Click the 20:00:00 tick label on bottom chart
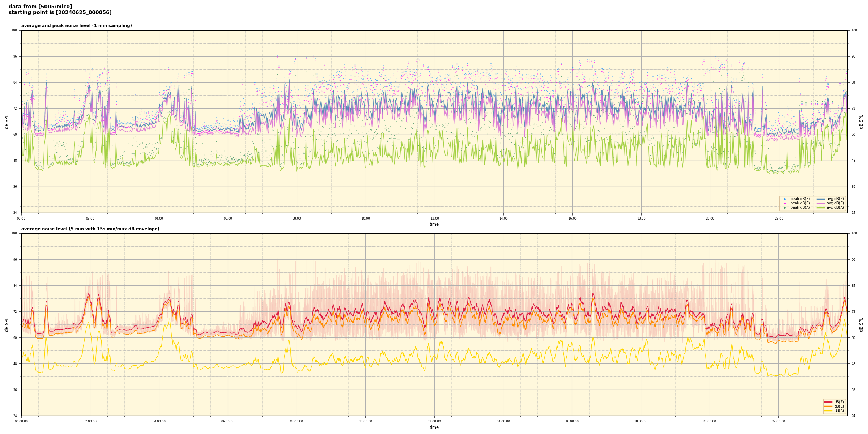 click(x=710, y=421)
